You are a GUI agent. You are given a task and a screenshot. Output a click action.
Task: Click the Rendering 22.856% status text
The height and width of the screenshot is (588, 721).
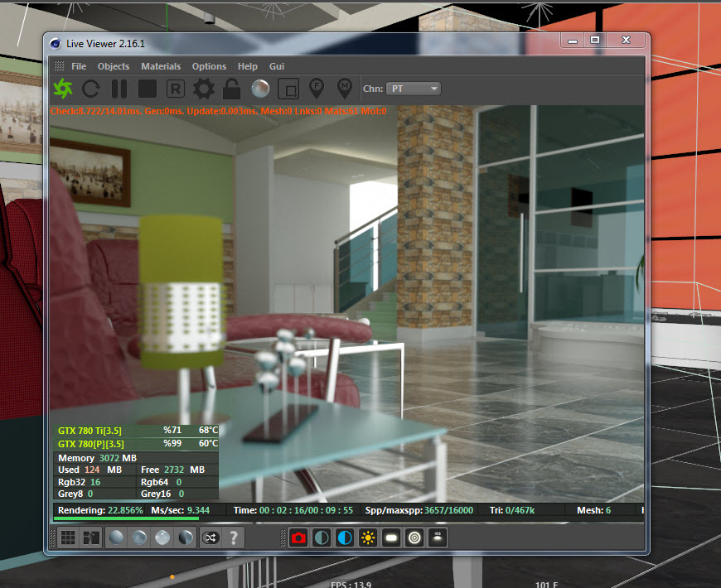100,510
